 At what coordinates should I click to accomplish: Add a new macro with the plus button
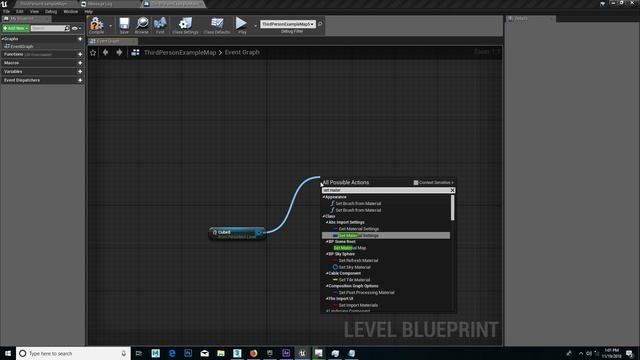tap(80, 63)
